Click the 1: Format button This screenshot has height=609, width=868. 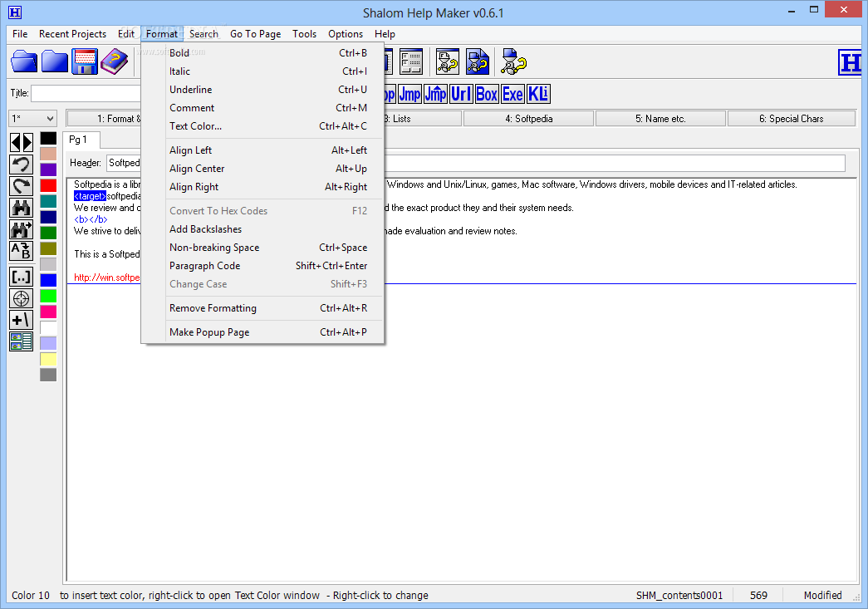104,119
